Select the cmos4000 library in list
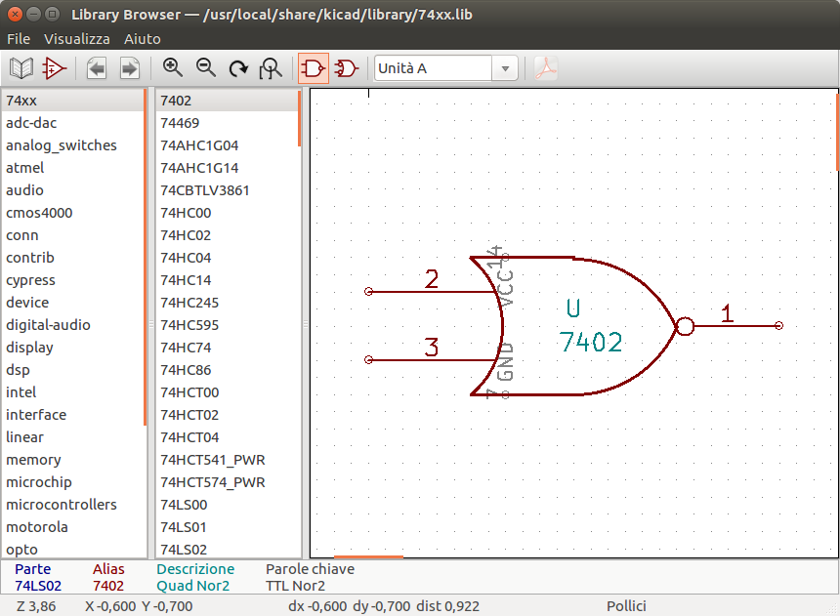 point(39,213)
